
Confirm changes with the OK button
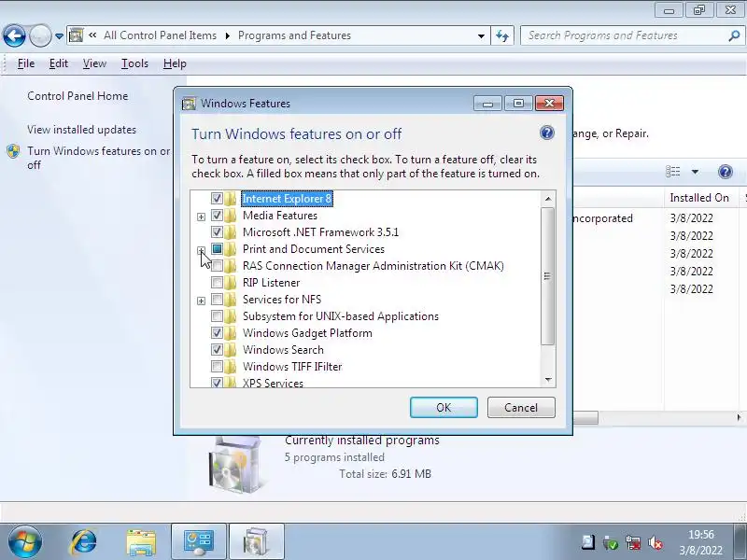click(444, 408)
